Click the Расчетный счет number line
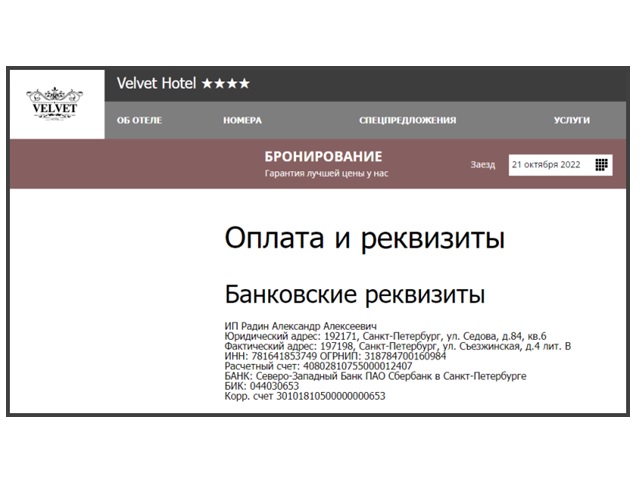Screen dimensions: 644x499 click(x=317, y=366)
